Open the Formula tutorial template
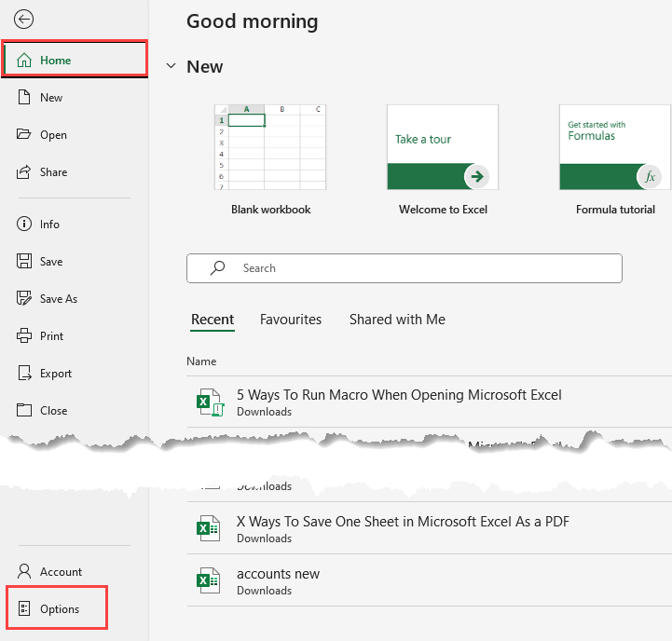This screenshot has width=672, height=641. click(615, 147)
